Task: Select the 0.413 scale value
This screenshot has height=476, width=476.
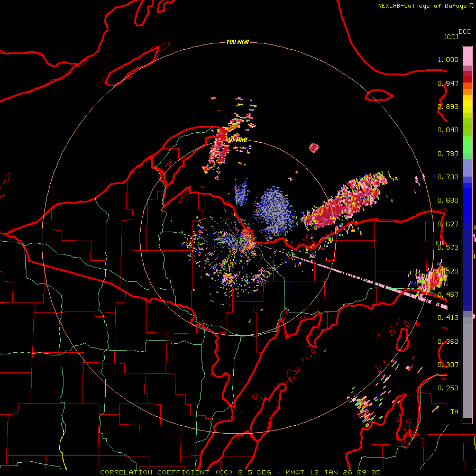Action: point(448,318)
